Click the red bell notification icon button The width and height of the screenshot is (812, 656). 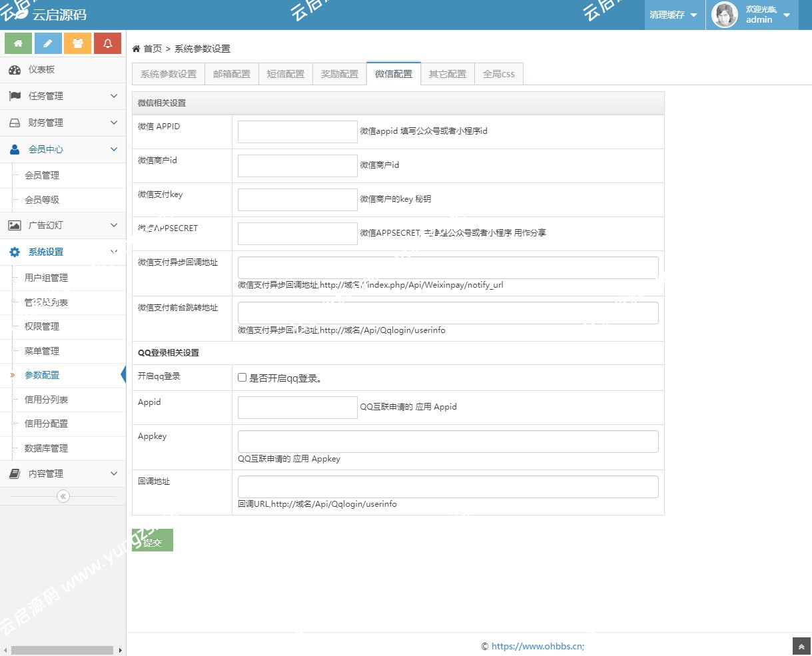click(x=107, y=43)
